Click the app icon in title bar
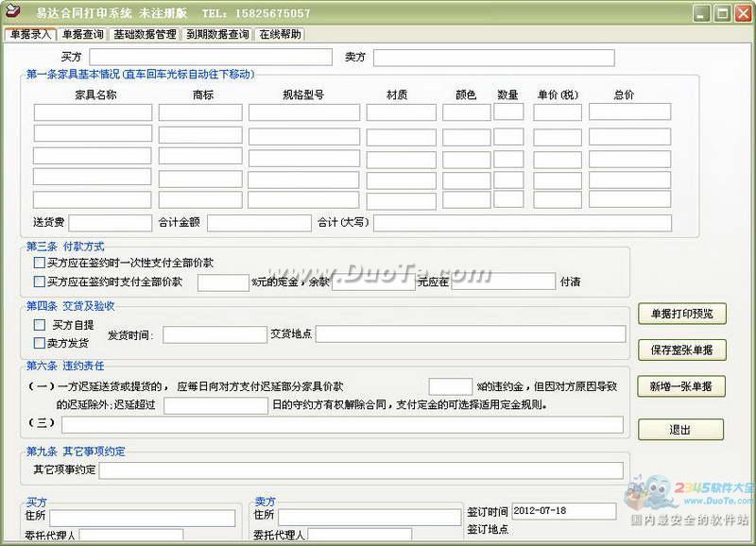This screenshot has width=756, height=546. pos(12,13)
